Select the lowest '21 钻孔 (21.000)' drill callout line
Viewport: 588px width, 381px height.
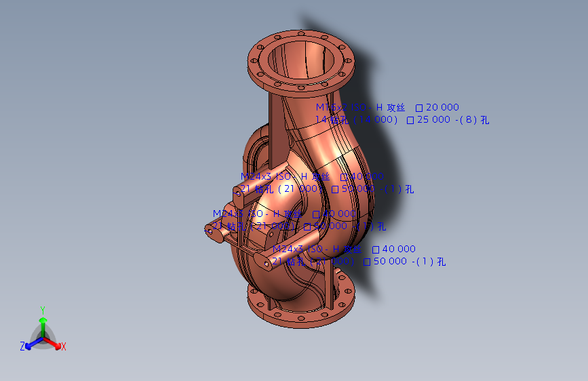click(x=359, y=262)
